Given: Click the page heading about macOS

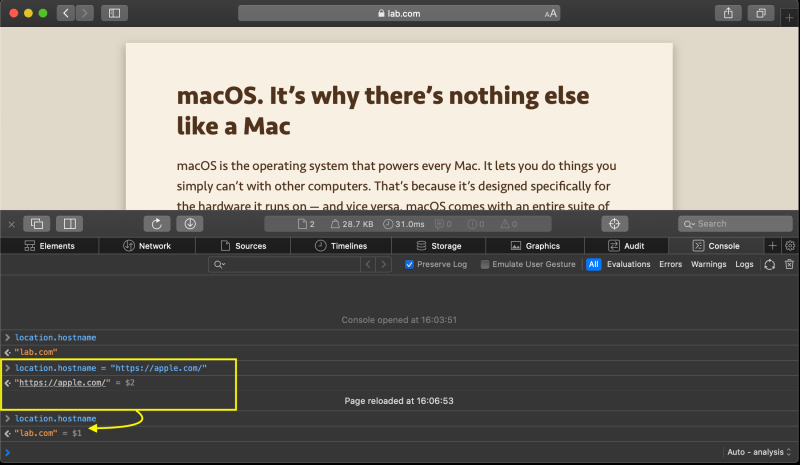Looking at the screenshot, I should pos(383,110).
